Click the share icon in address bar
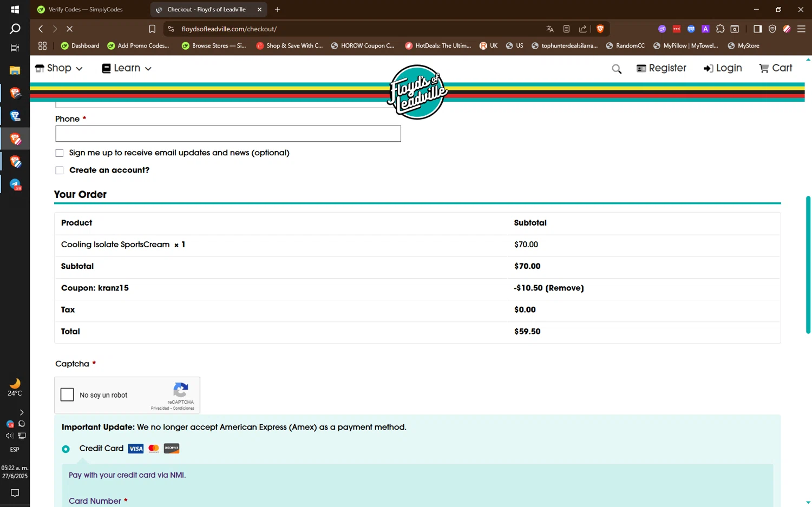The width and height of the screenshot is (812, 507). pyautogui.click(x=582, y=29)
